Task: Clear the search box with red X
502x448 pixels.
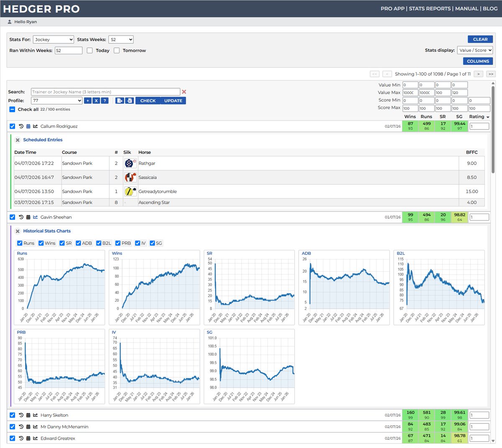Action: [184, 92]
